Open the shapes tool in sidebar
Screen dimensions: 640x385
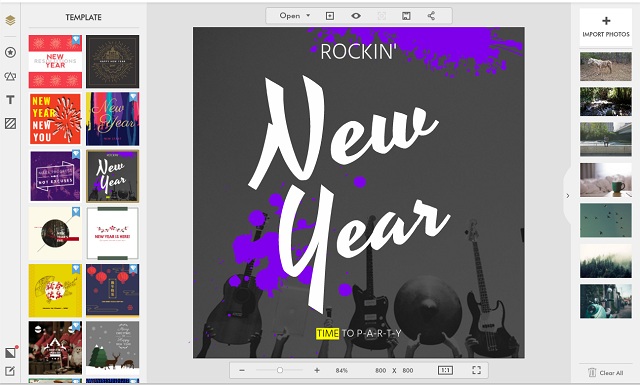tap(10, 76)
